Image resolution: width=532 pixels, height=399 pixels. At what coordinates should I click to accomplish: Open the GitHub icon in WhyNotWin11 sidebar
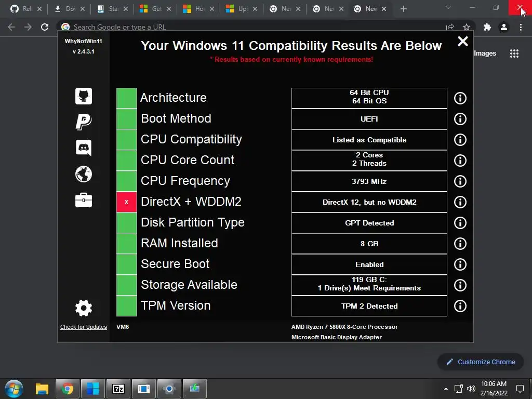84,96
